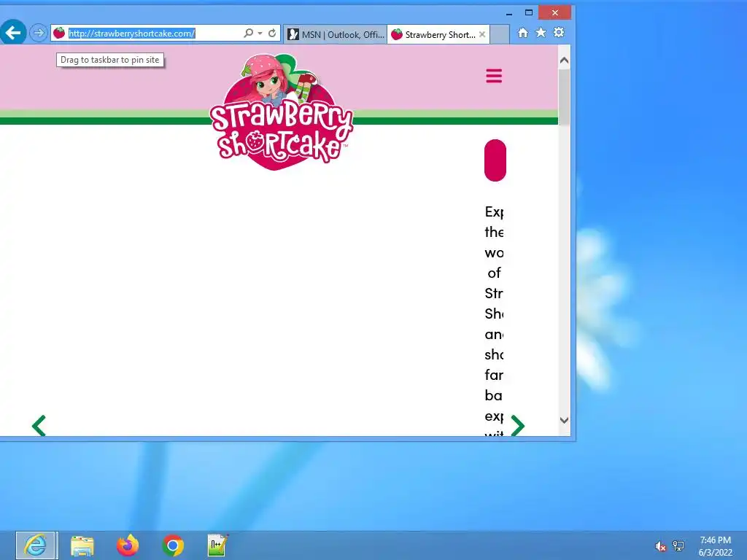Click the scrollbar down arrow
This screenshot has height=560, width=747.
point(564,421)
